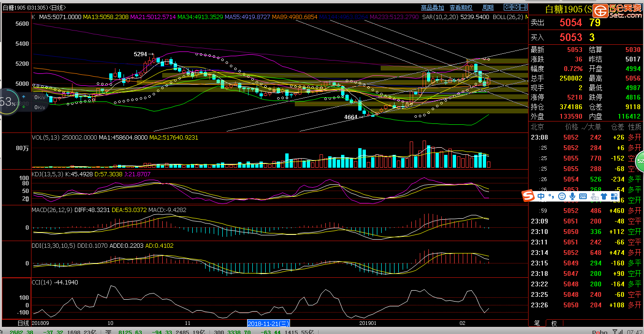
Task: Click the 持仓 value 374186
Action: tap(571, 106)
